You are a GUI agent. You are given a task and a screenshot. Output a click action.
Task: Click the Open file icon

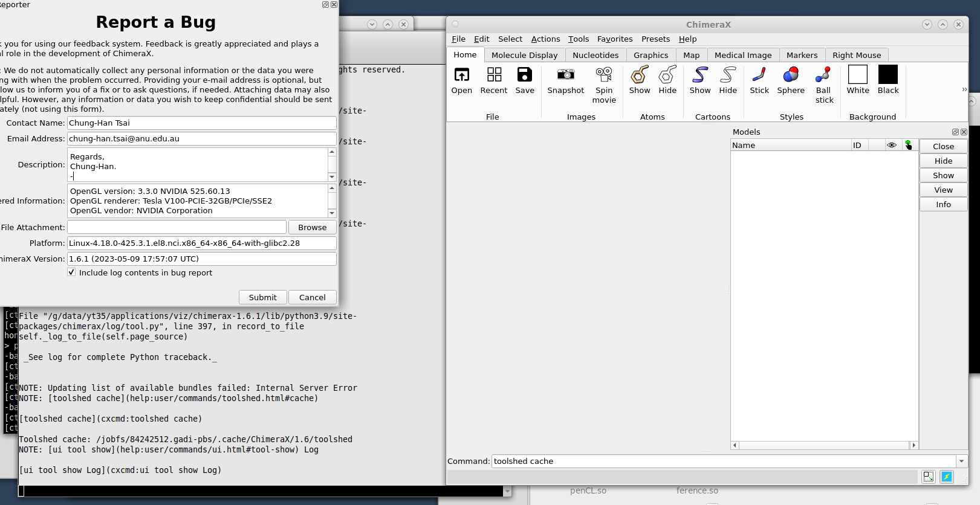click(x=461, y=75)
